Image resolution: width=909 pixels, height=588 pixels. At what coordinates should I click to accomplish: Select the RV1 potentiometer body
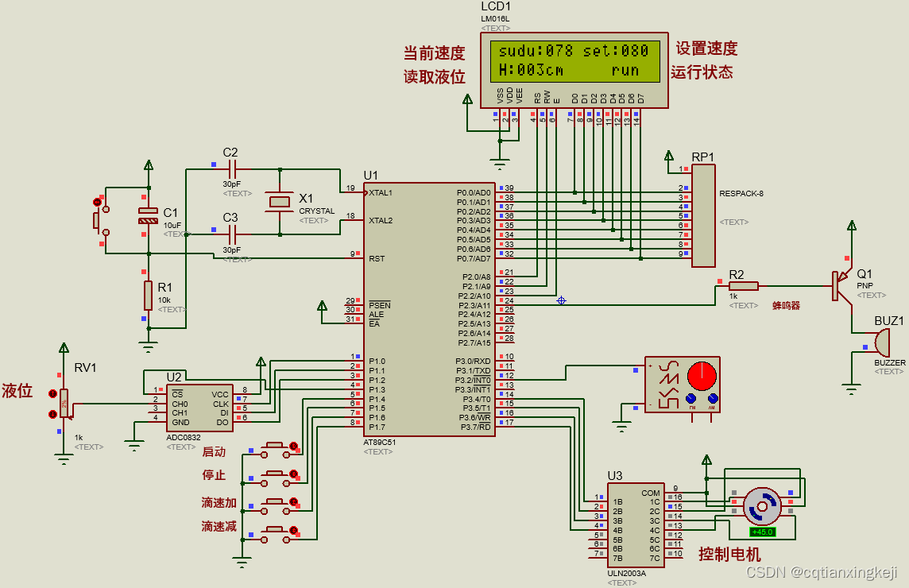(64, 404)
